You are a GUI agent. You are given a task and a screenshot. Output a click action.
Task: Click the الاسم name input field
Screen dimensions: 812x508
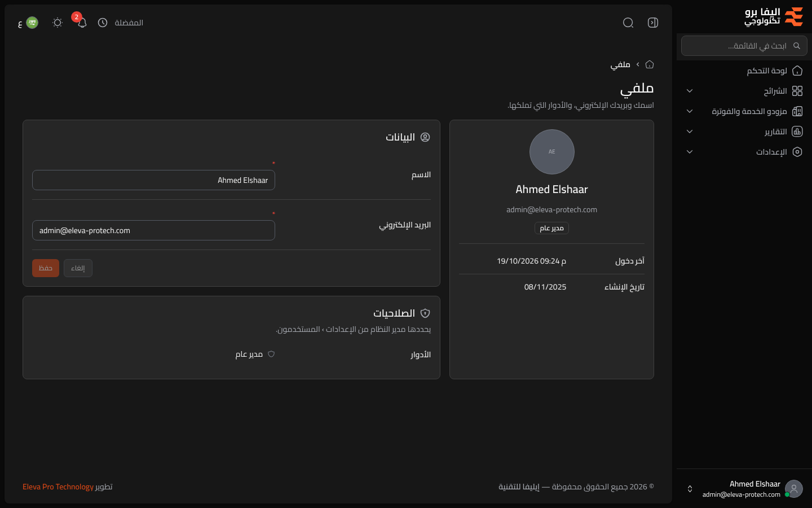[153, 180]
